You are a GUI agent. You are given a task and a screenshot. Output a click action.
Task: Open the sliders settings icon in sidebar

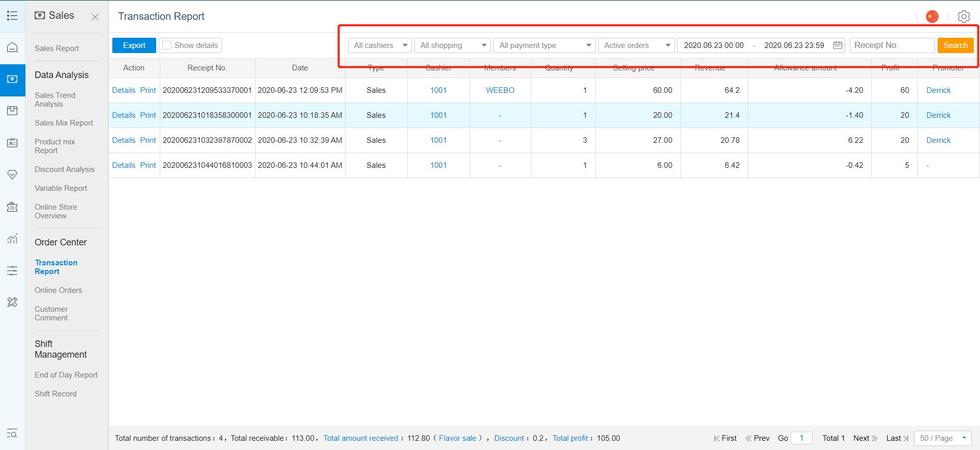[x=12, y=270]
